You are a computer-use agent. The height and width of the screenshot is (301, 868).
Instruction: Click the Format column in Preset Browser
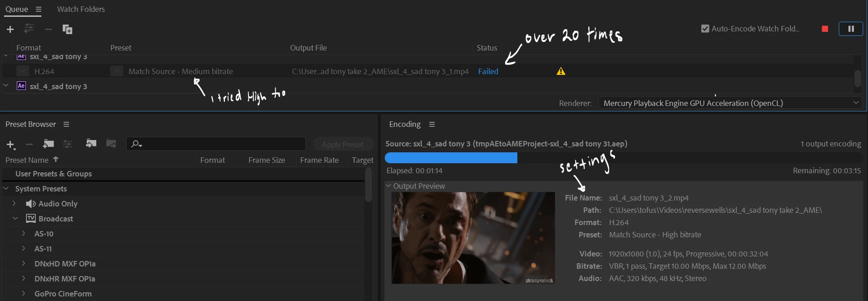tap(213, 160)
